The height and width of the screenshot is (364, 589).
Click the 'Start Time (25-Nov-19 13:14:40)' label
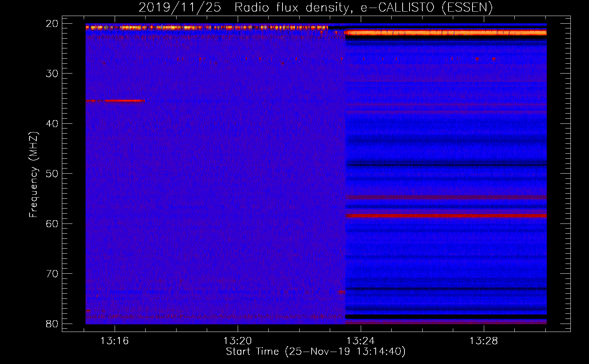pyautogui.click(x=315, y=352)
